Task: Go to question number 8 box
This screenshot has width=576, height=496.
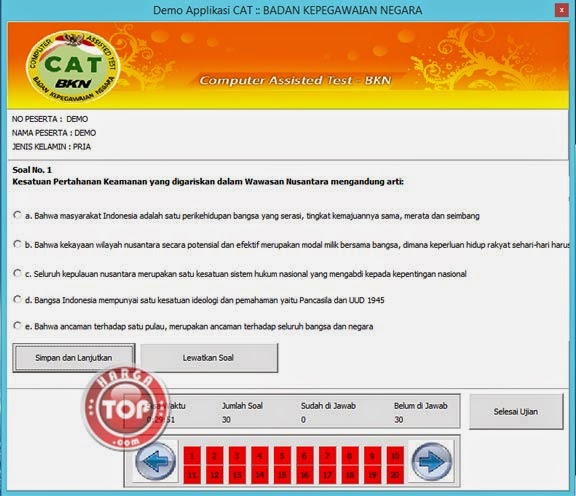Action: click(x=350, y=456)
